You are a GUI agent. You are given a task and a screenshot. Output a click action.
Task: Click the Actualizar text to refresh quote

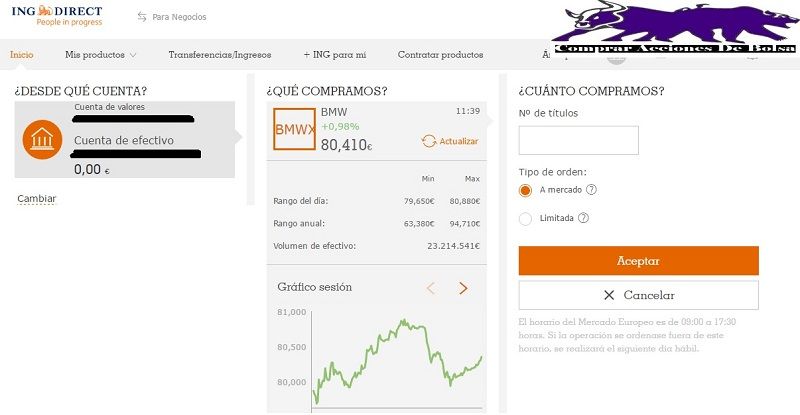[459, 141]
